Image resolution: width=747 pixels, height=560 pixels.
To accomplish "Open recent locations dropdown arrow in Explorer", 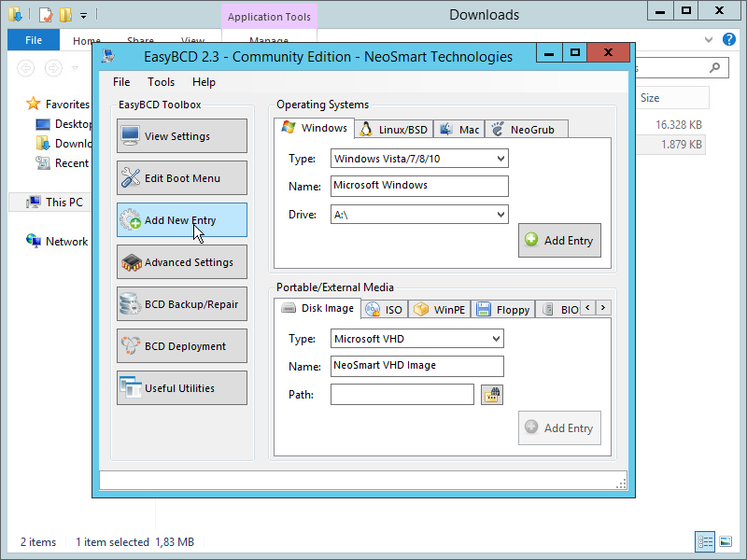I will pyautogui.click(x=76, y=68).
